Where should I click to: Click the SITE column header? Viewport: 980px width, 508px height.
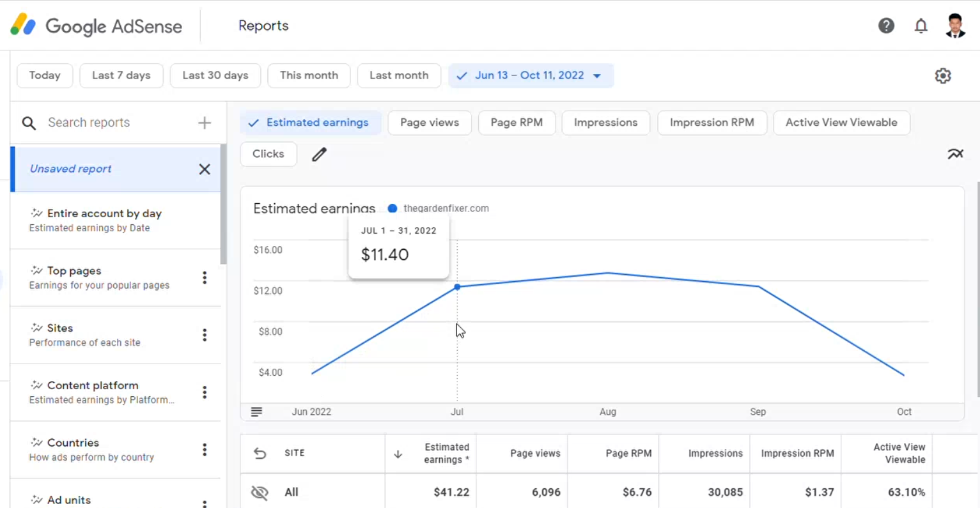pyautogui.click(x=295, y=453)
